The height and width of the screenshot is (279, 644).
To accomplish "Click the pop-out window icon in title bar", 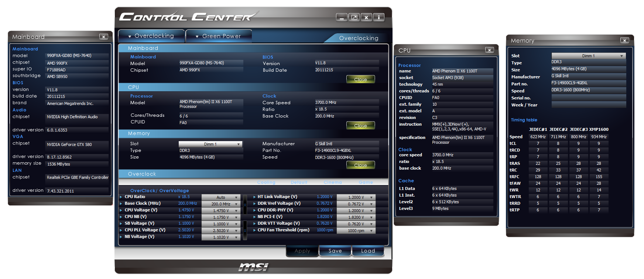I will tap(354, 17).
